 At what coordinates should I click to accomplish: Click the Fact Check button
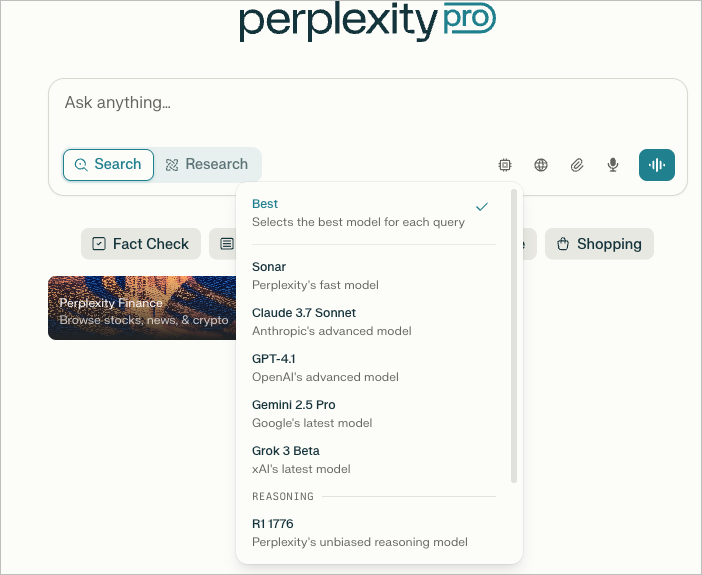141,244
